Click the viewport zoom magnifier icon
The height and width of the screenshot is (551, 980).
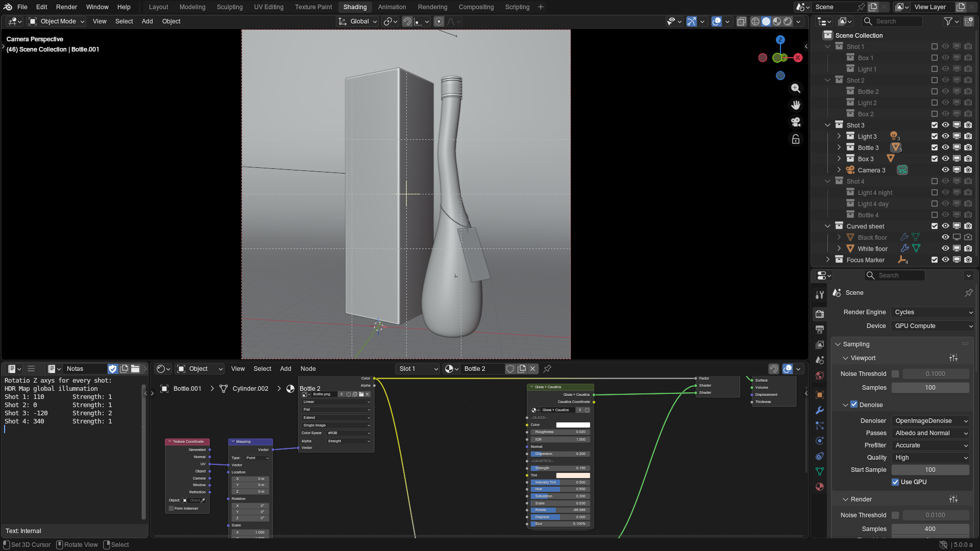point(795,88)
